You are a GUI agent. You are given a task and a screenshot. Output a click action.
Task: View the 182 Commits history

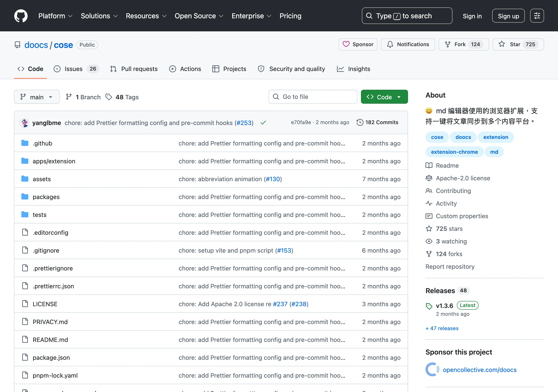coord(378,122)
